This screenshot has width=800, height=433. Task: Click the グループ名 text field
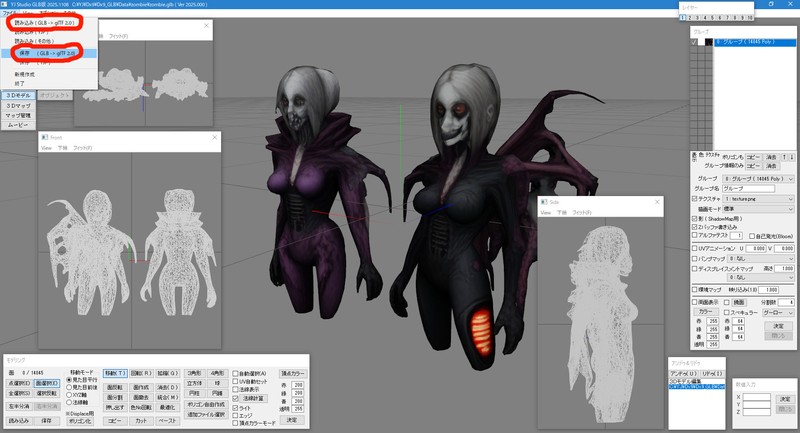(748, 189)
